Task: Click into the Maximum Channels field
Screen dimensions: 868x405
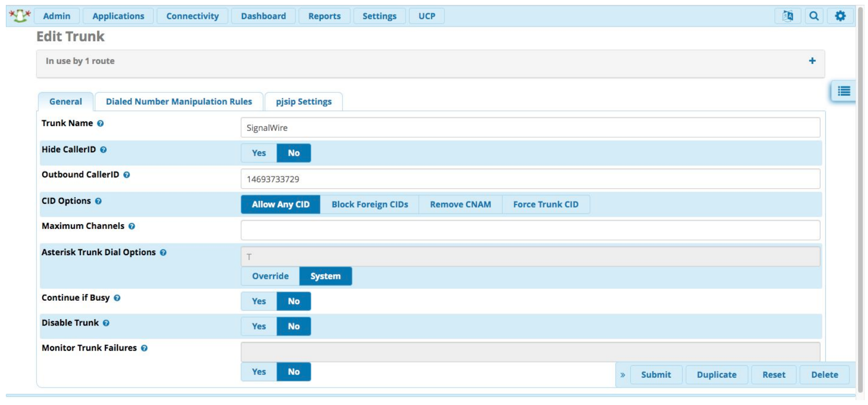Action: coord(530,230)
